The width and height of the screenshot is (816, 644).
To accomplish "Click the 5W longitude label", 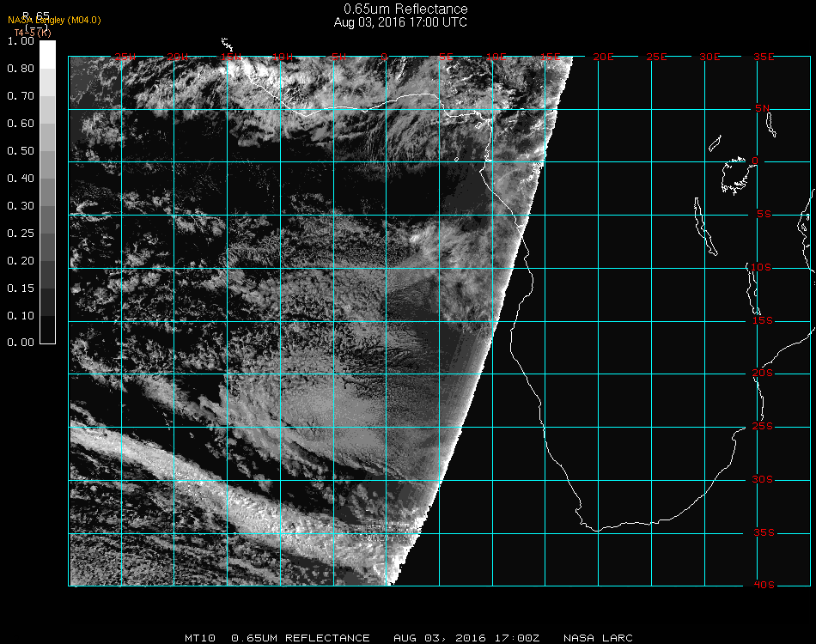I will [338, 57].
